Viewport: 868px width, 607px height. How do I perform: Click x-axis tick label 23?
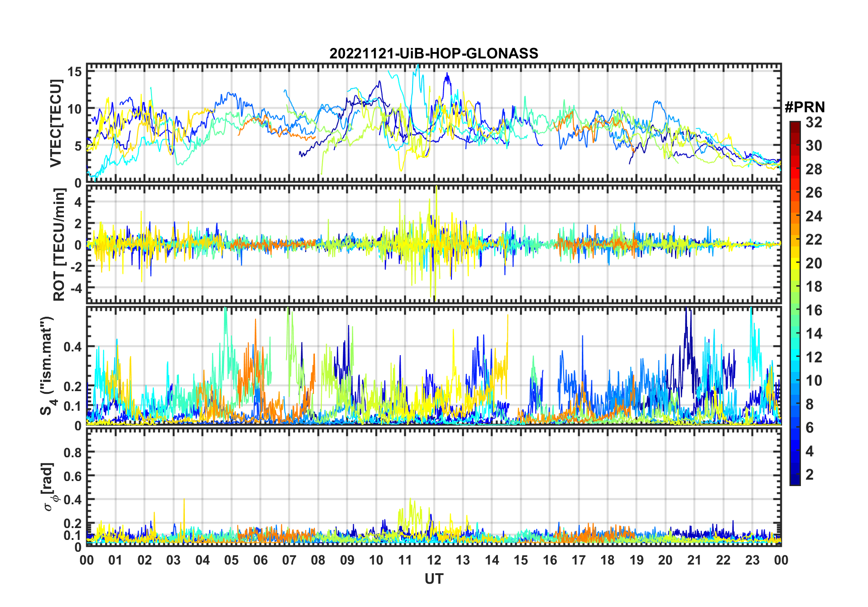pyautogui.click(x=753, y=560)
